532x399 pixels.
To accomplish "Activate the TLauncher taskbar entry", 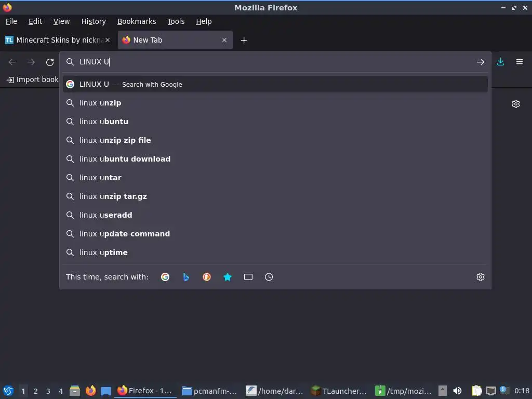I will (339, 391).
